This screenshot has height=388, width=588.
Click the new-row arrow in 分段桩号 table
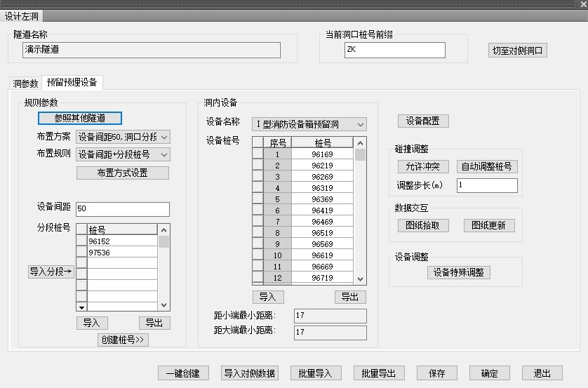click(81, 307)
